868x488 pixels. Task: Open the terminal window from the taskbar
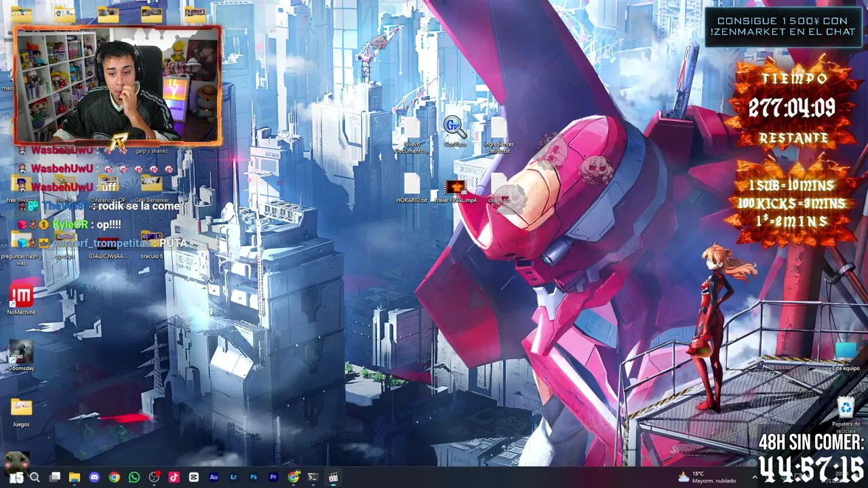(x=313, y=477)
